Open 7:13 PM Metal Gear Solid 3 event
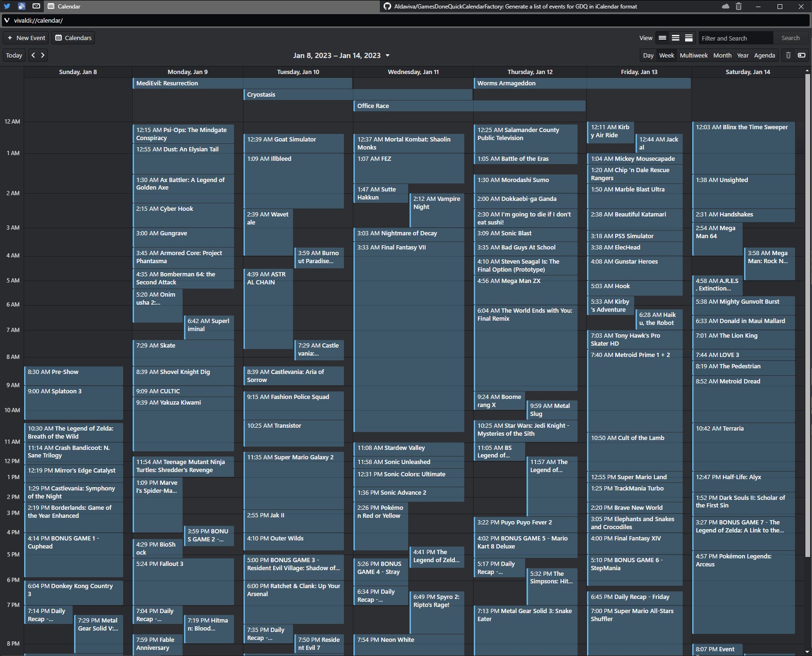The height and width of the screenshot is (656, 812). [x=526, y=630]
